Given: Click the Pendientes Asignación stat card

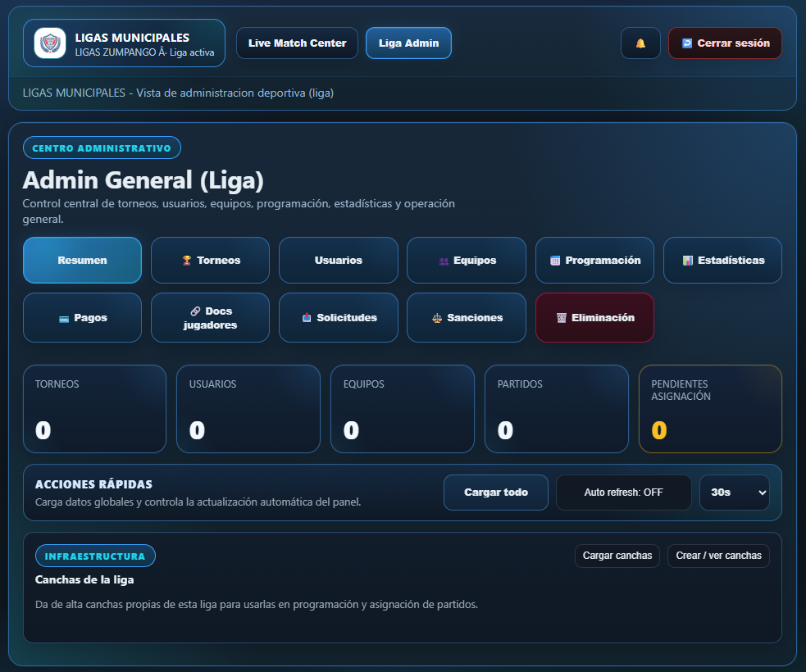Looking at the screenshot, I should click(710, 409).
